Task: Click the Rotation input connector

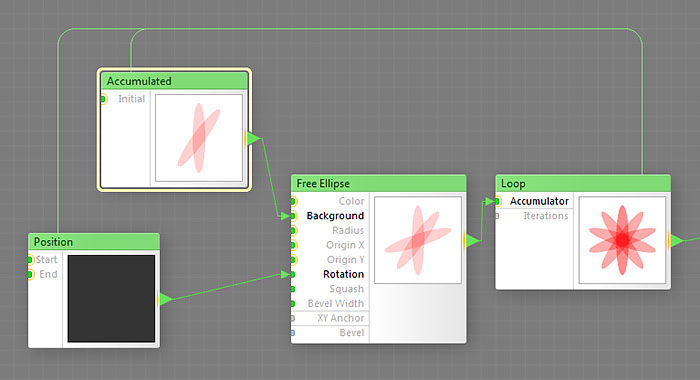Action: coord(293,274)
